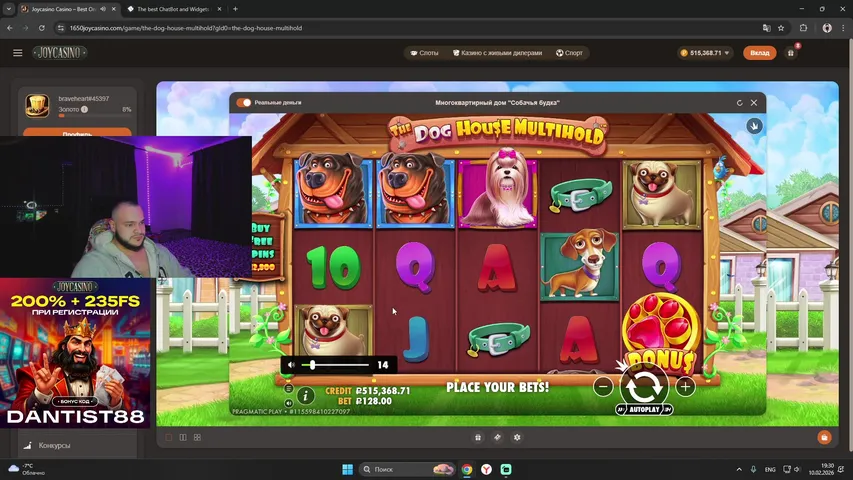Screen dimensions: 853x480
Task: Toggle the Реальные деньги real money switch
Action: pyautogui.click(x=243, y=102)
